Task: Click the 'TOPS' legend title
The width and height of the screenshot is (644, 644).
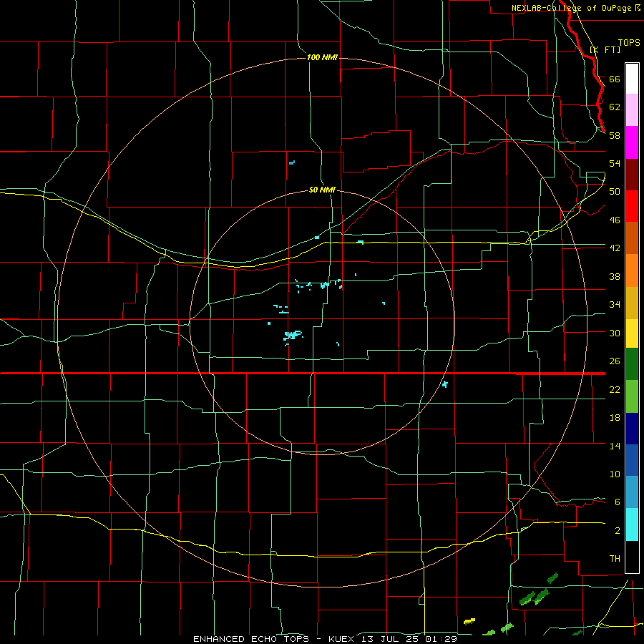Action: pyautogui.click(x=629, y=42)
